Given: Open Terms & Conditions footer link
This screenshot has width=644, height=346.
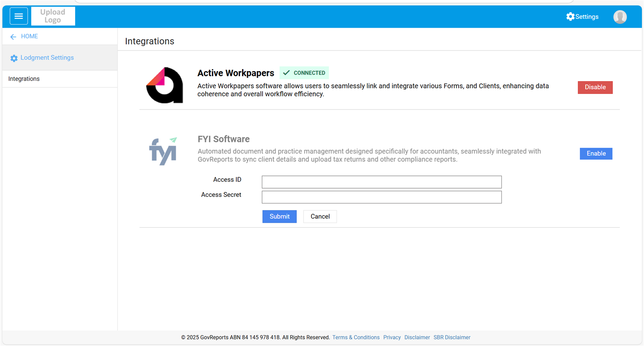Looking at the screenshot, I should pyautogui.click(x=356, y=337).
